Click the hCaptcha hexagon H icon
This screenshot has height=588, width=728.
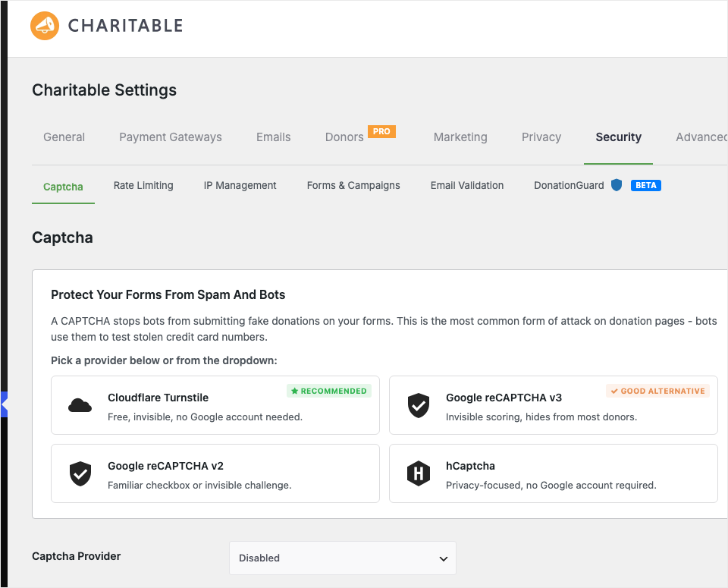point(419,473)
